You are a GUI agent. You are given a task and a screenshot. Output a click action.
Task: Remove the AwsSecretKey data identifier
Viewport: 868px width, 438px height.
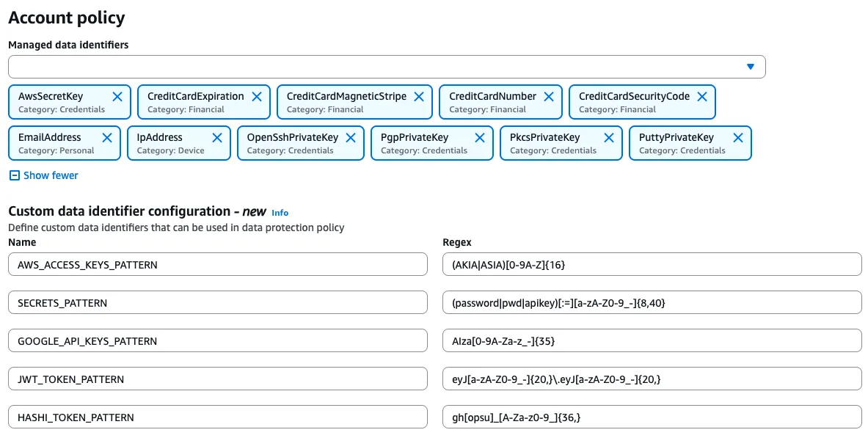click(x=117, y=96)
